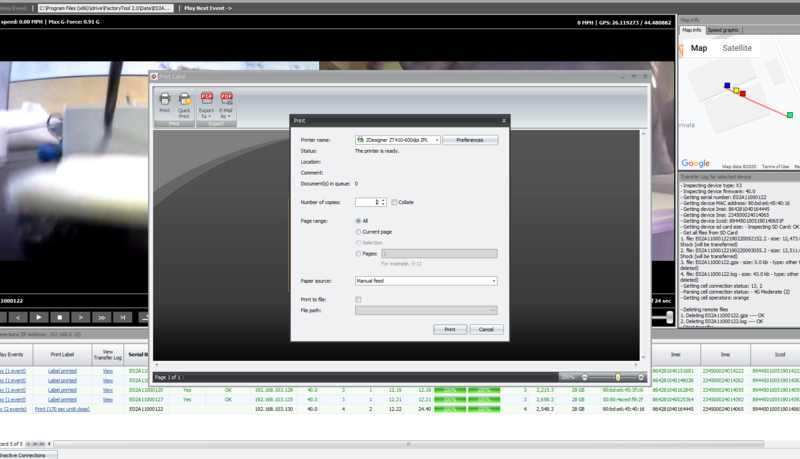Play the video with the play button
The height and width of the screenshot is (459, 800).
(x=39, y=317)
